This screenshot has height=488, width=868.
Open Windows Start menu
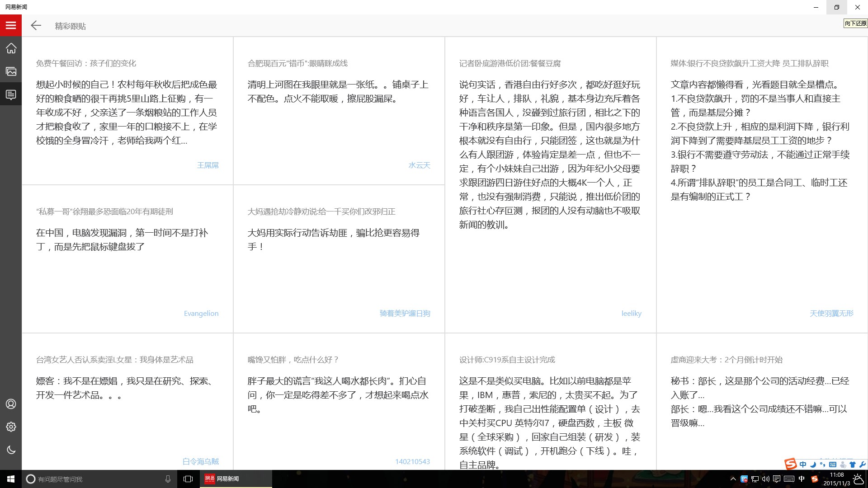[11, 479]
